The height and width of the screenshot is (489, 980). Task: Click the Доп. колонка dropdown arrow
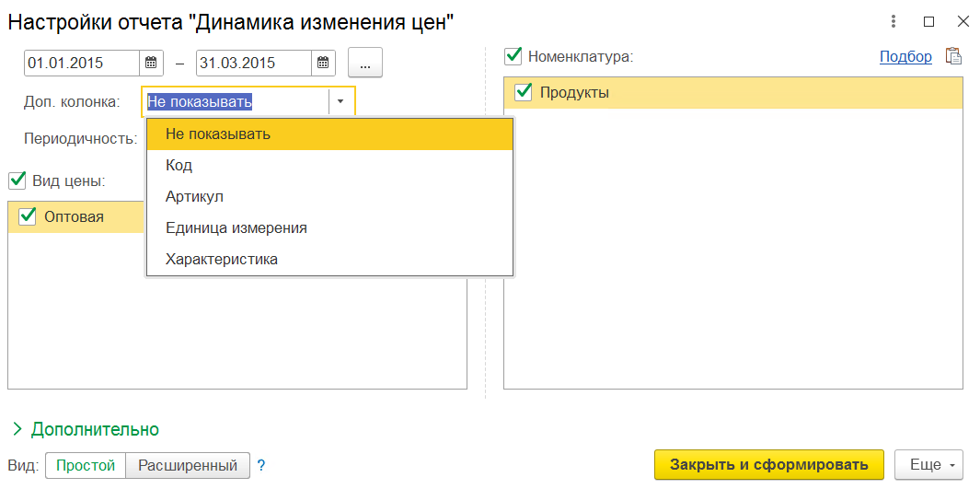click(340, 101)
